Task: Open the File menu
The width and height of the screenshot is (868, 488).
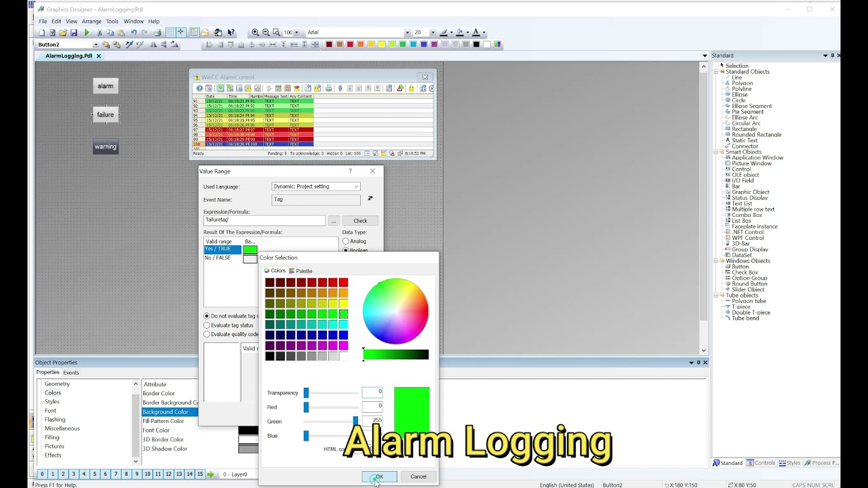Action: click(x=43, y=22)
